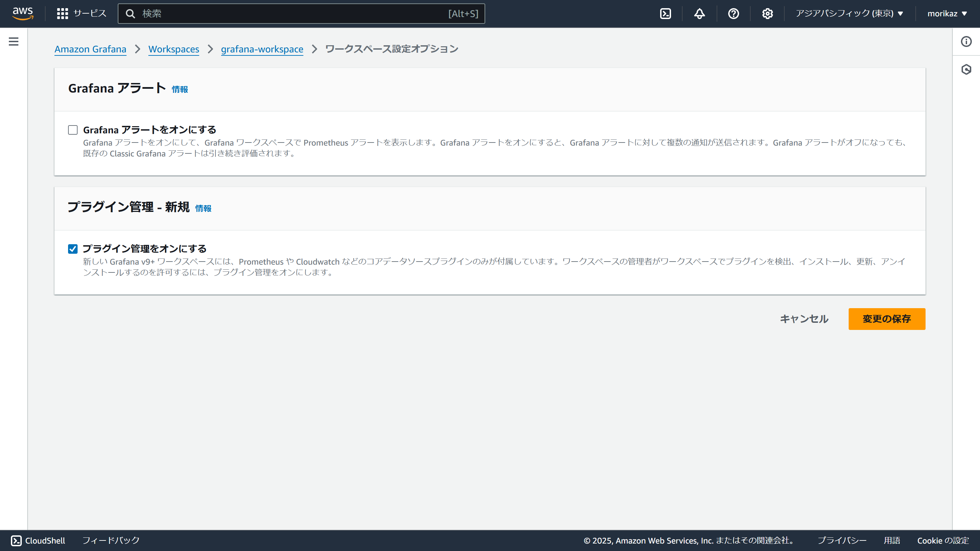Expand the morikaz account dropdown
The height and width of the screenshot is (551, 980).
(x=947, y=14)
